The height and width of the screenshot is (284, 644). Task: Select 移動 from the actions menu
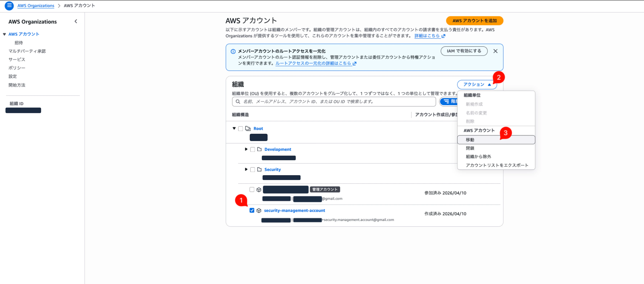pyautogui.click(x=470, y=140)
